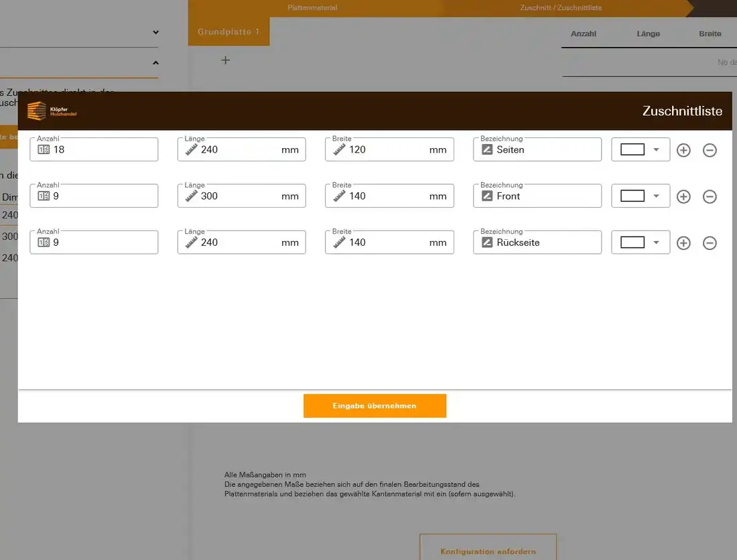Click the Breite field showing 120 mm
The height and width of the screenshot is (560, 737).
(x=389, y=150)
